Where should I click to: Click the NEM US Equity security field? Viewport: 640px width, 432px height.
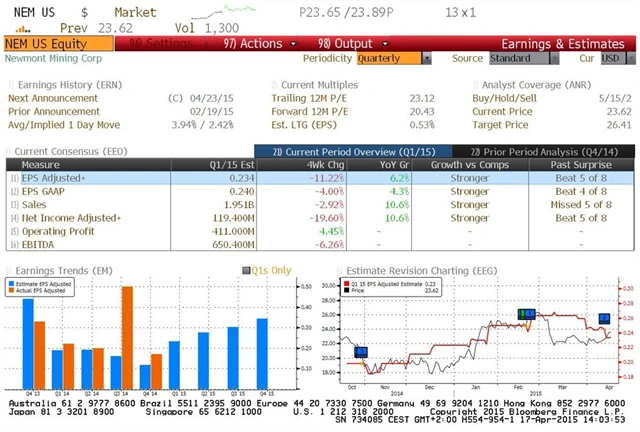point(59,44)
